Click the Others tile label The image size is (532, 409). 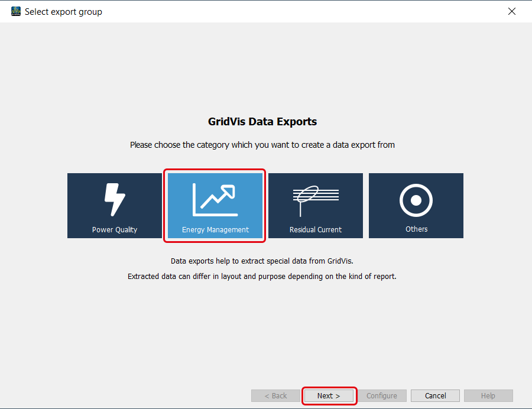[416, 229]
